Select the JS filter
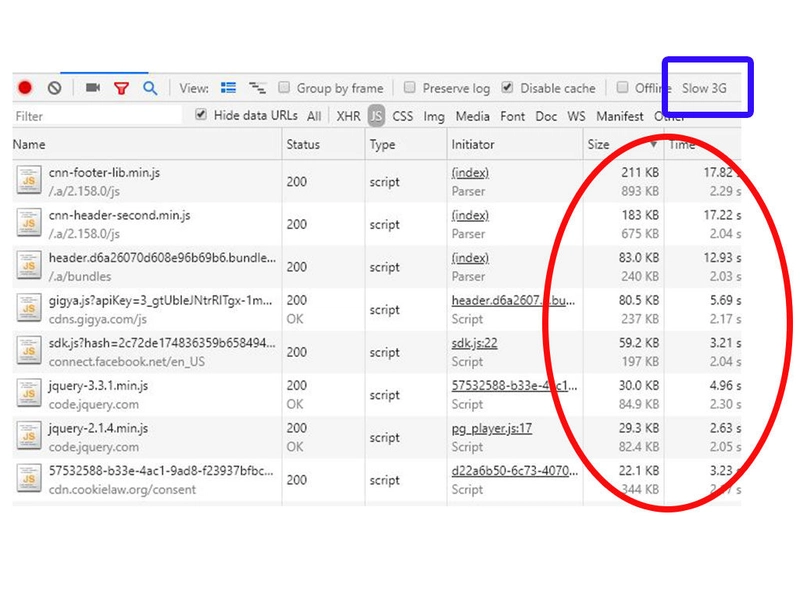Screen dimensions: 800x600 click(376, 116)
